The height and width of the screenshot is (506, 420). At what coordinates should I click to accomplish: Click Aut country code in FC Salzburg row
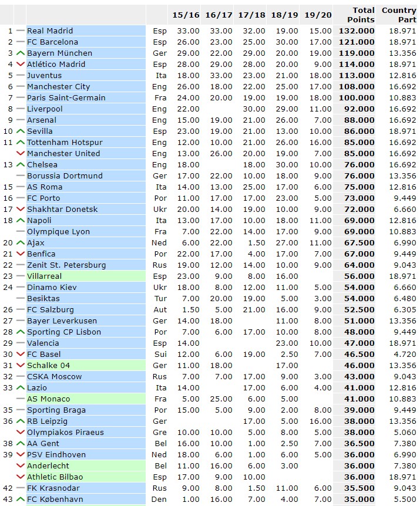[x=160, y=310]
